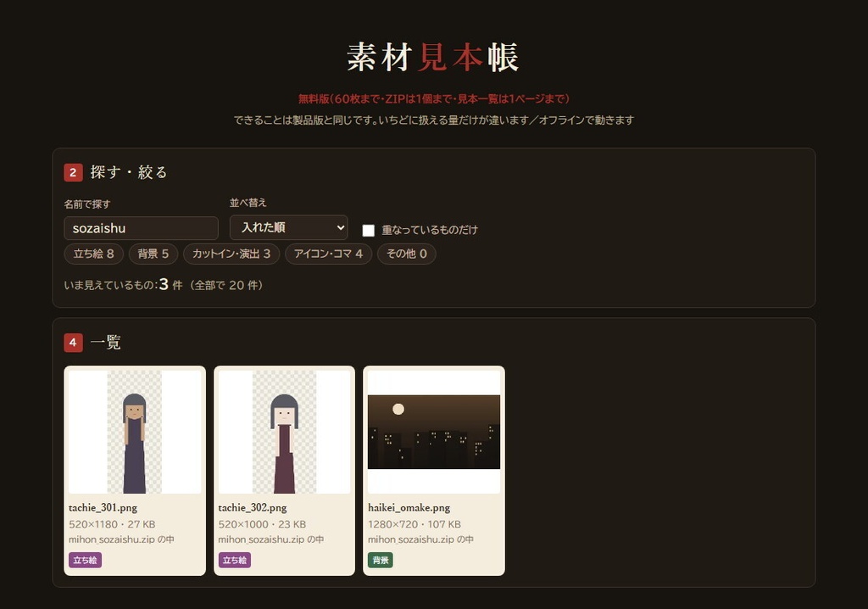Enable the 重なっているものだけ checkbox
Image resolution: width=868 pixels, height=609 pixels.
(368, 230)
